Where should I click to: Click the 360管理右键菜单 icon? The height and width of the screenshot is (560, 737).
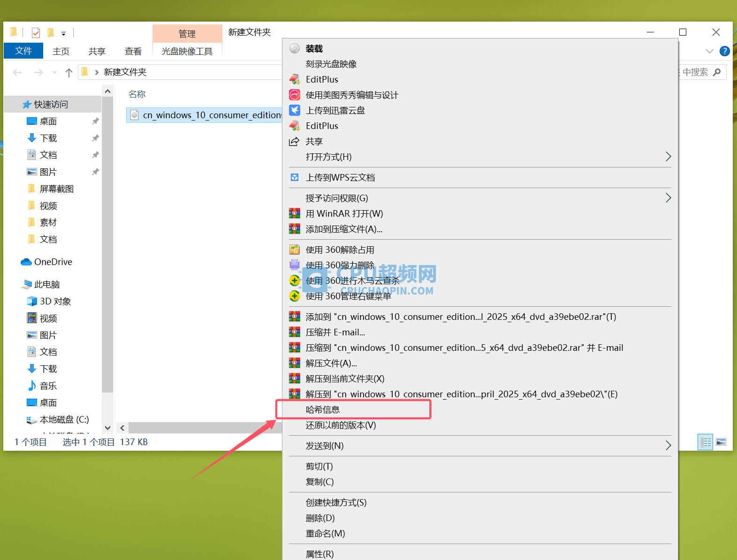pos(295,296)
